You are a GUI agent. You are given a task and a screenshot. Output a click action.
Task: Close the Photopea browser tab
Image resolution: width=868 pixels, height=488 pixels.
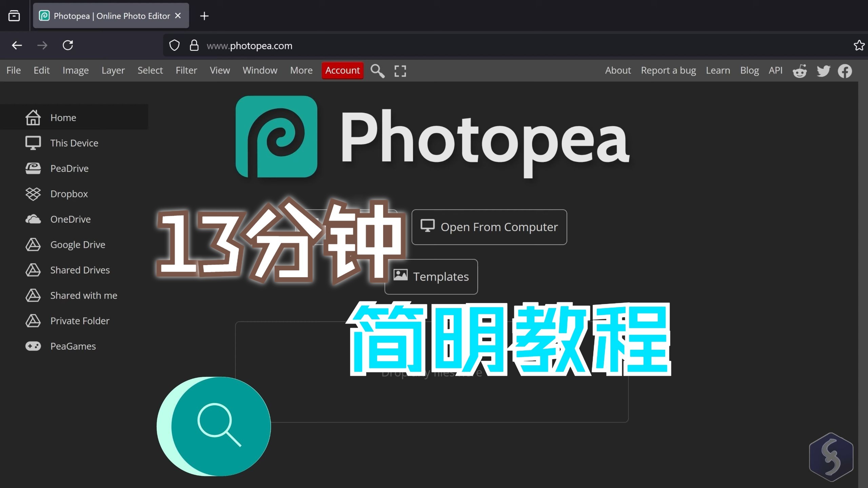(x=178, y=16)
